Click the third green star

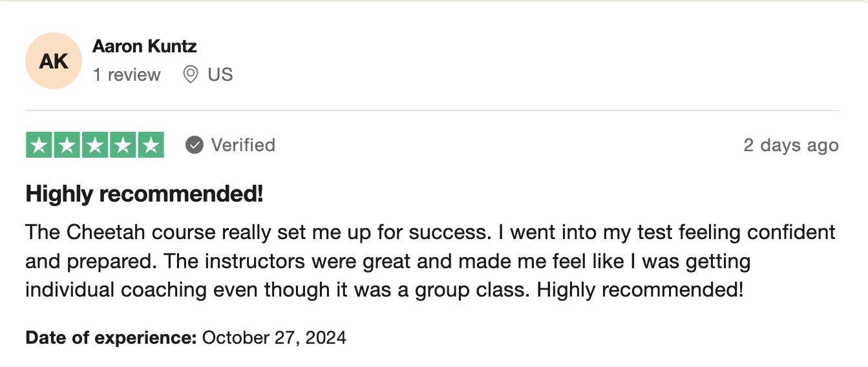pyautogui.click(x=95, y=145)
